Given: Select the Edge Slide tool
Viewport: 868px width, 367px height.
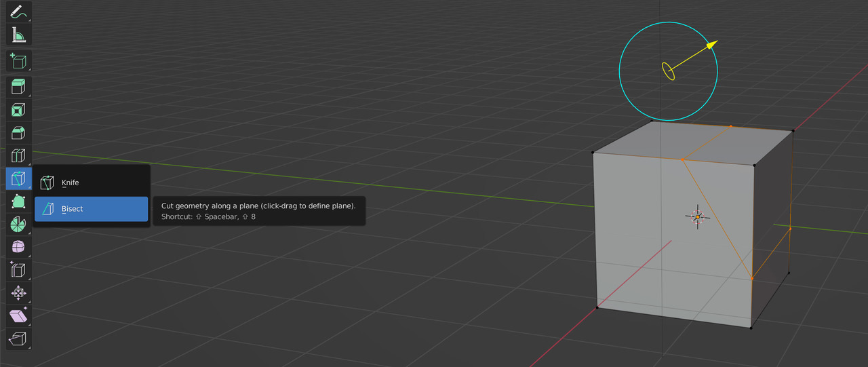Looking at the screenshot, I should pyautogui.click(x=18, y=271).
